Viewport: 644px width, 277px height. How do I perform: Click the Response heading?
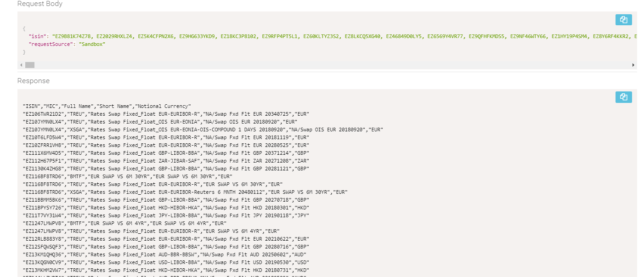(34, 81)
